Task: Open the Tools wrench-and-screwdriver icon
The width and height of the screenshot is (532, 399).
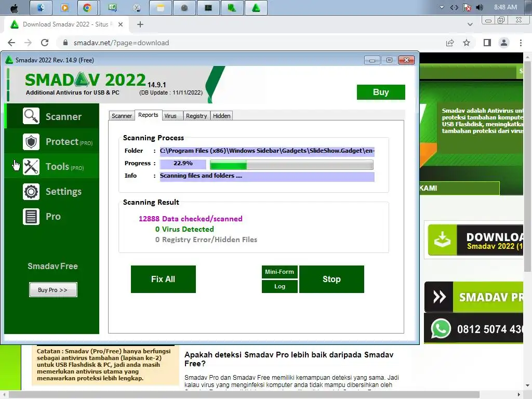Action: point(31,167)
